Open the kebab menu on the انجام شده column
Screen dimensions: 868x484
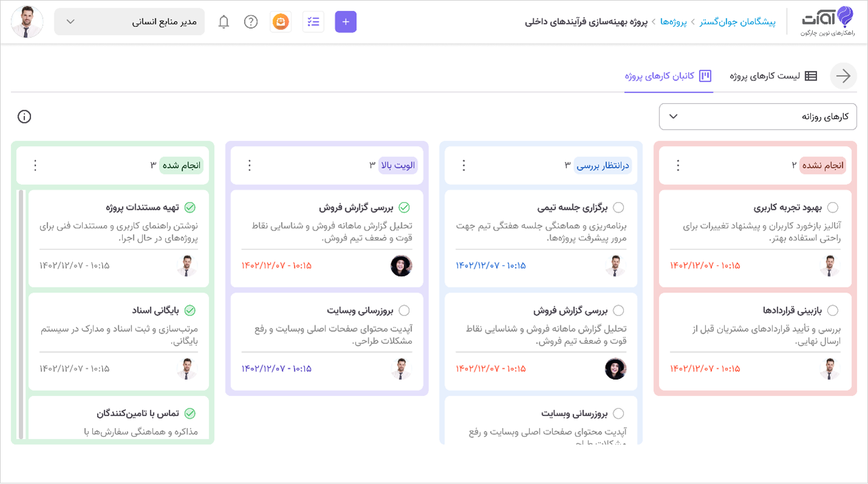35,165
